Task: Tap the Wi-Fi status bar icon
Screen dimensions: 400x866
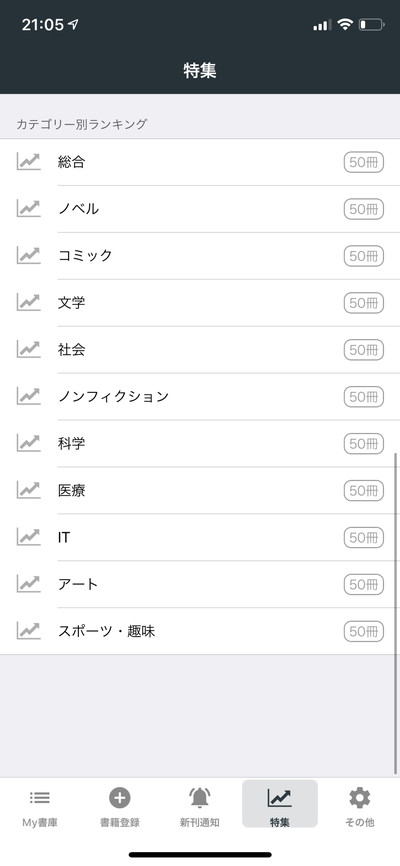Action: [345, 24]
